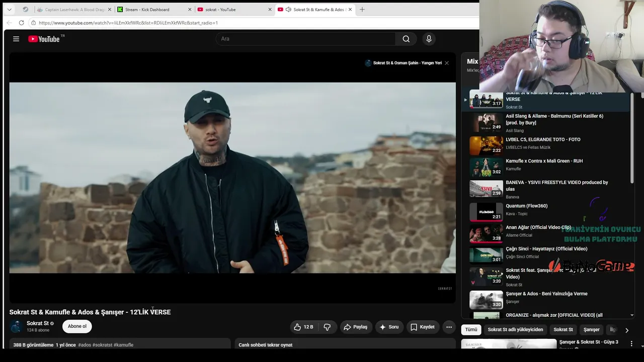
Task: Open the #ados hashtag
Action: click(x=85, y=345)
